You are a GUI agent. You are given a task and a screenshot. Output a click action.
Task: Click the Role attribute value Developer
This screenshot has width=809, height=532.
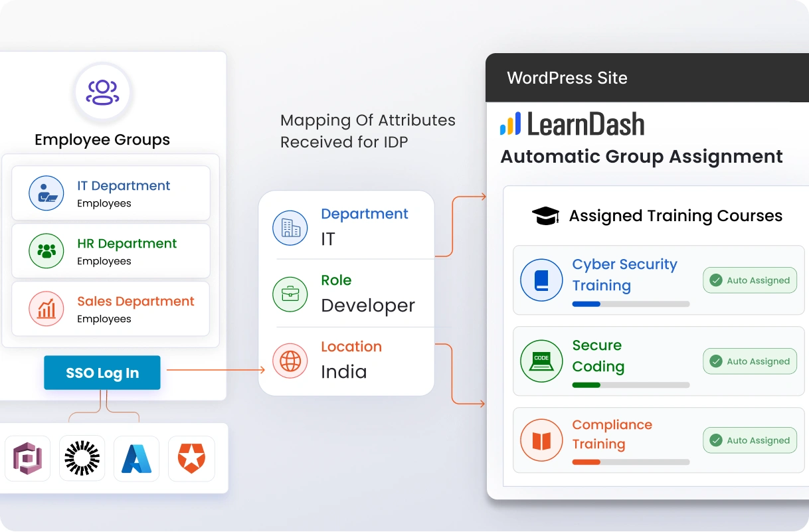click(x=368, y=306)
